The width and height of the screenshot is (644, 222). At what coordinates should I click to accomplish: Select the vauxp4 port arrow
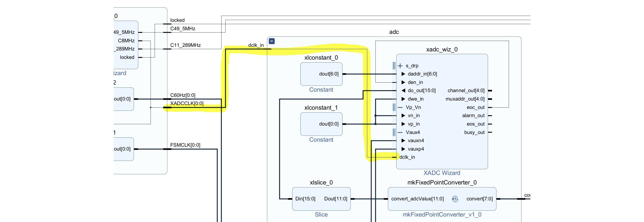pos(403,149)
